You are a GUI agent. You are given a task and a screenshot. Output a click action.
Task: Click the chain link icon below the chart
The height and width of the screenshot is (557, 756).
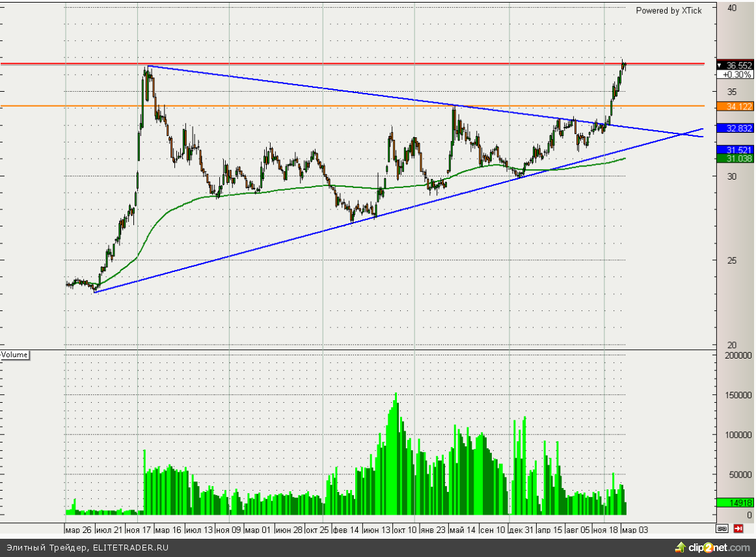(722, 528)
